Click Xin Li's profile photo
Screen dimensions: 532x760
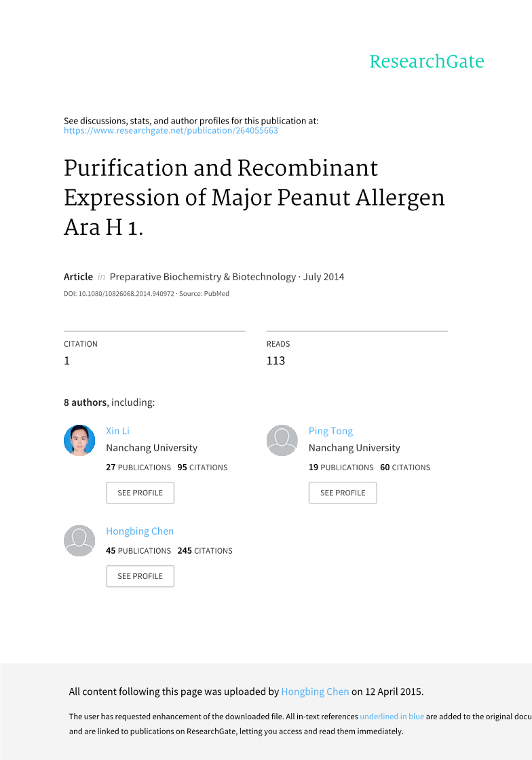pos(79,440)
